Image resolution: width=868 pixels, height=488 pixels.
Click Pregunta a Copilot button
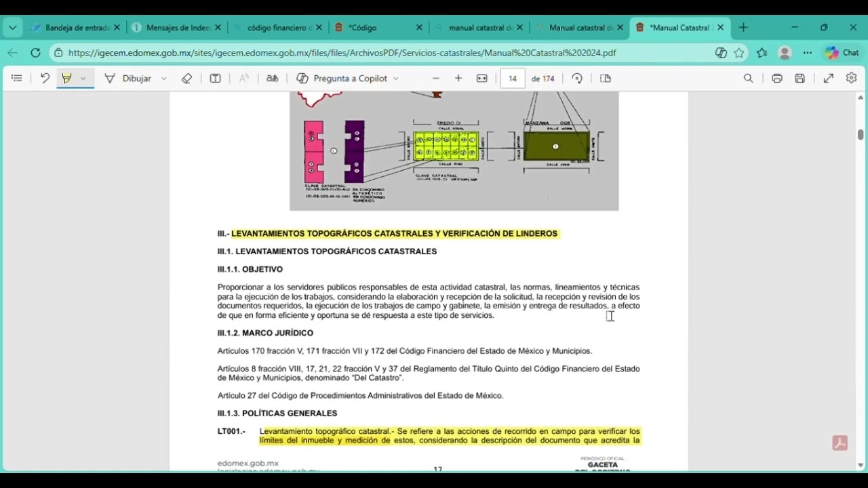342,79
